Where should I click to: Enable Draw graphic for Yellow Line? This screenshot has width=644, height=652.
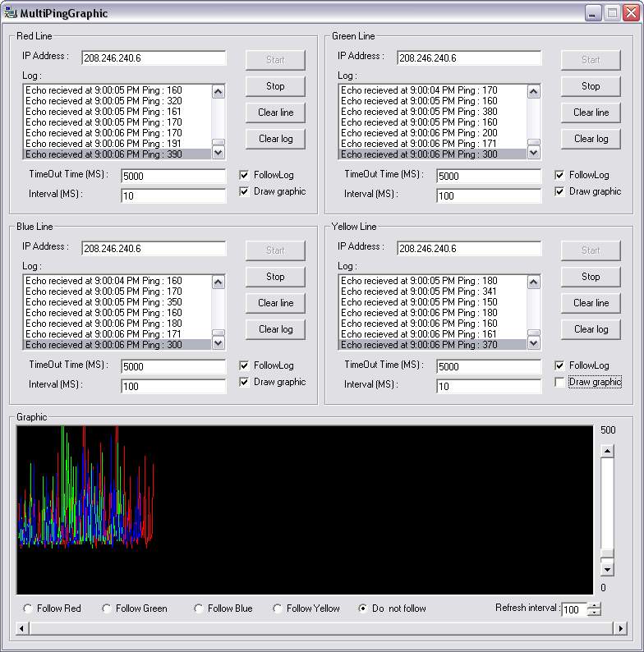pos(560,382)
